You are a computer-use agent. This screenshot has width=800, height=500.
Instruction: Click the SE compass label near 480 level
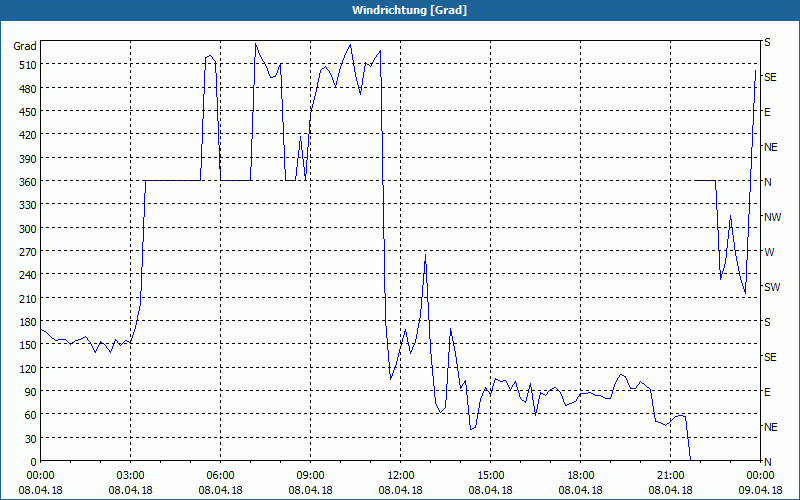click(770, 77)
